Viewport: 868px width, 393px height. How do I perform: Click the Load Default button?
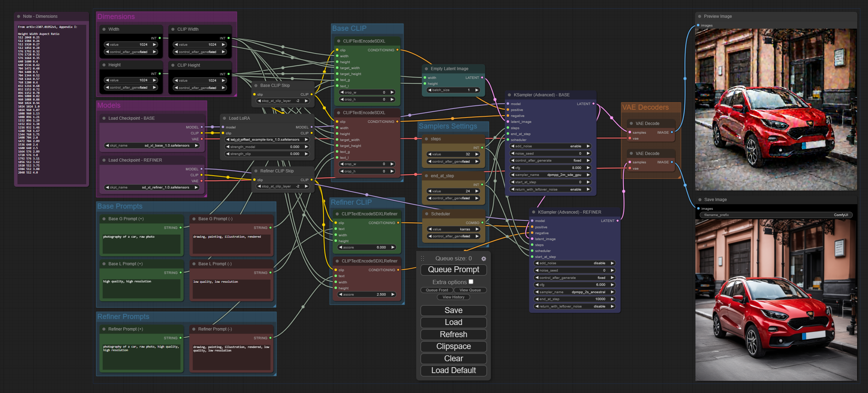point(453,370)
